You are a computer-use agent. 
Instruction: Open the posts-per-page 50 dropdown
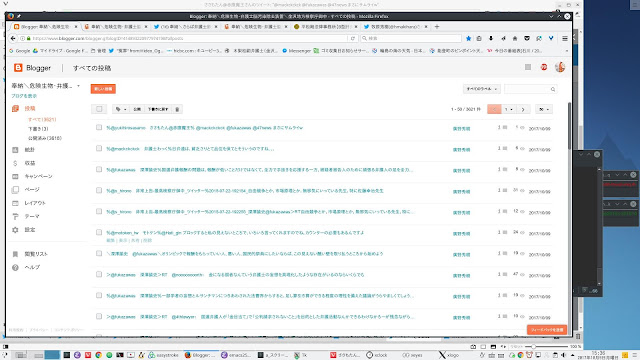click(544, 109)
